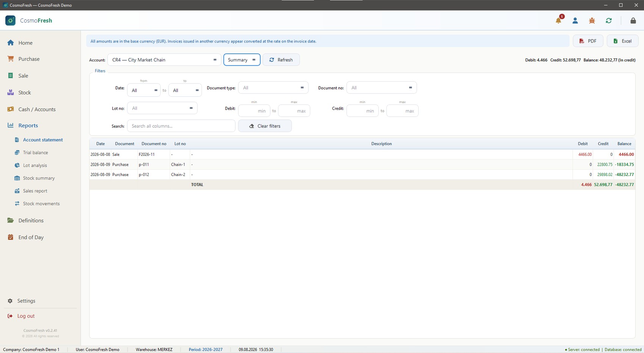Click the Debit max input field
Viewport: 644px width, 353px height.
[x=294, y=111]
